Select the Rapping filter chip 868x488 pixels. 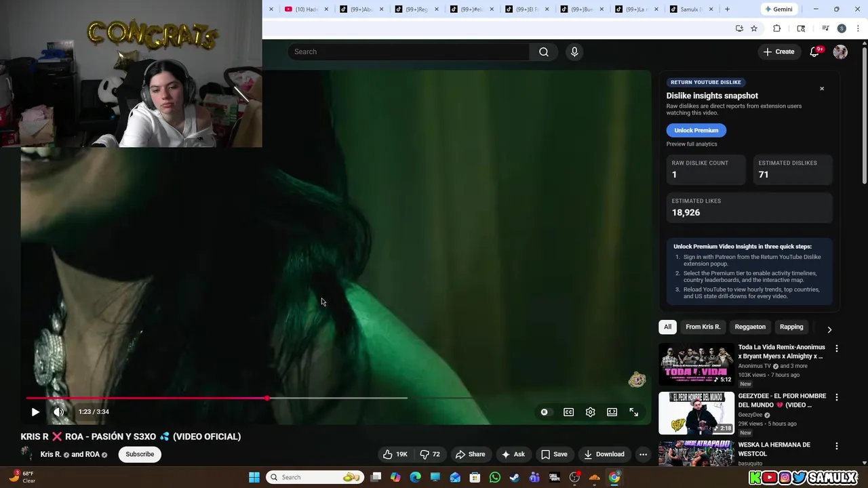(x=791, y=327)
